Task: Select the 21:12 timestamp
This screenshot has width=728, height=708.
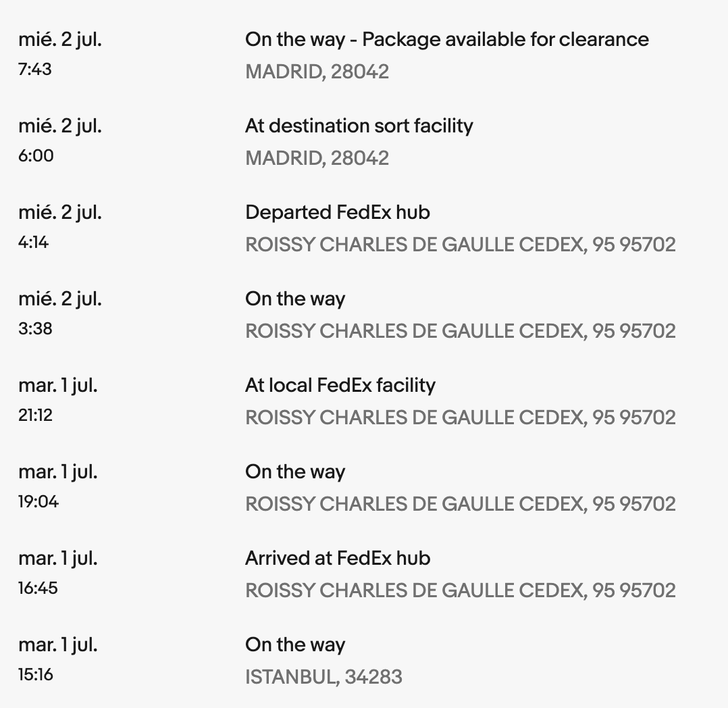Action: point(35,415)
